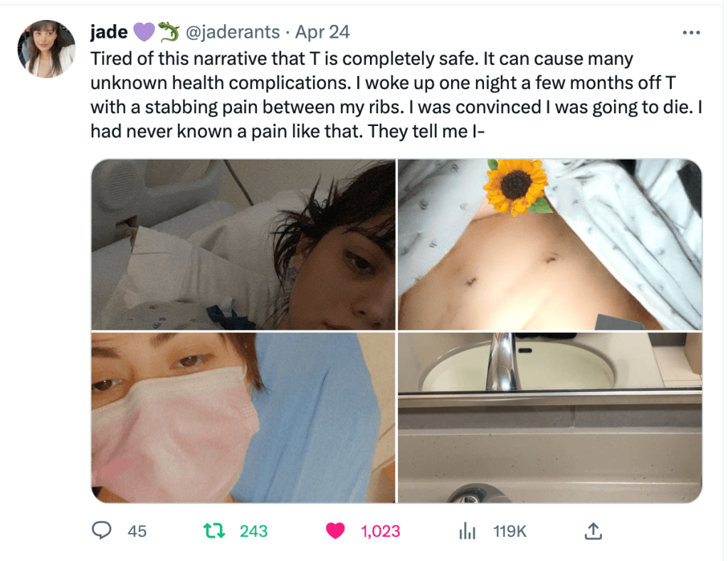Toggle the pink heart like icon
This screenshot has height=561, width=728.
pyautogui.click(x=336, y=530)
